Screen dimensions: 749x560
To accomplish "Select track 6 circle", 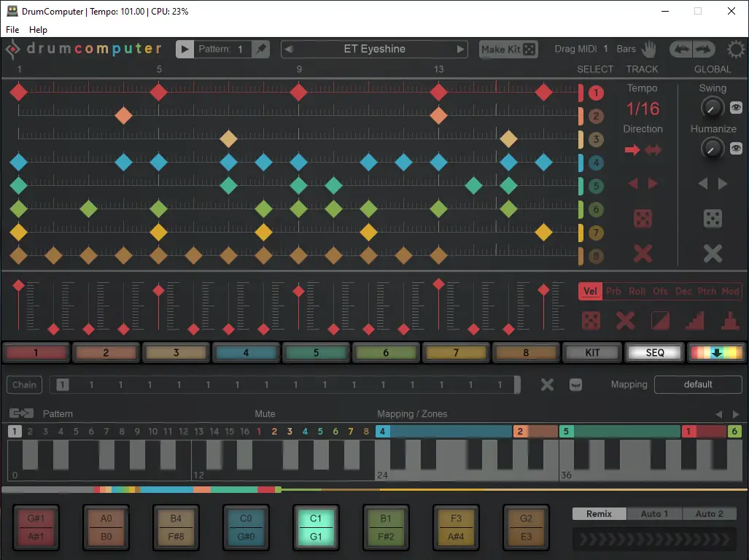I will [x=596, y=209].
